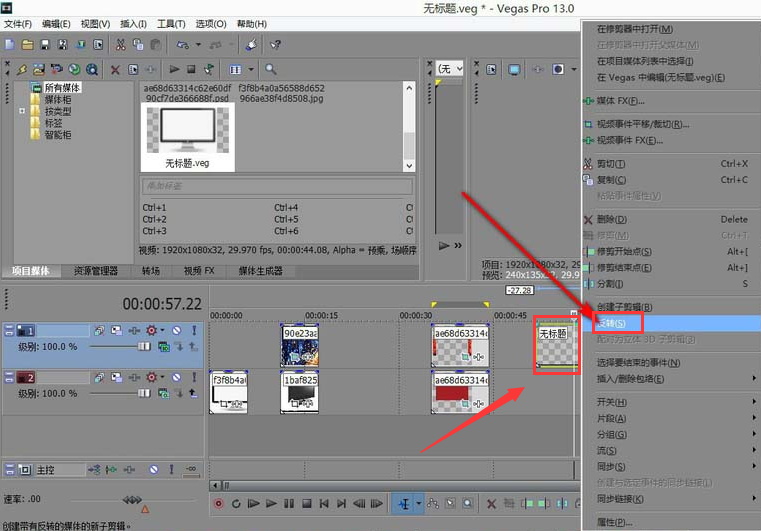Click the Loop Playback icon in transport bar

pyautogui.click(x=236, y=503)
